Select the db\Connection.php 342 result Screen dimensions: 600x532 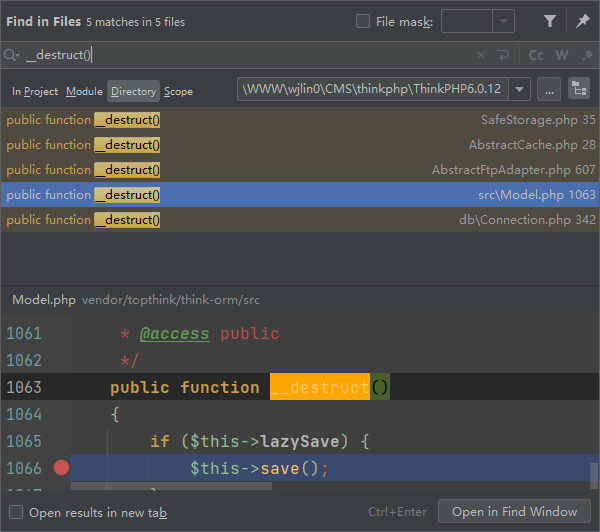[300, 220]
